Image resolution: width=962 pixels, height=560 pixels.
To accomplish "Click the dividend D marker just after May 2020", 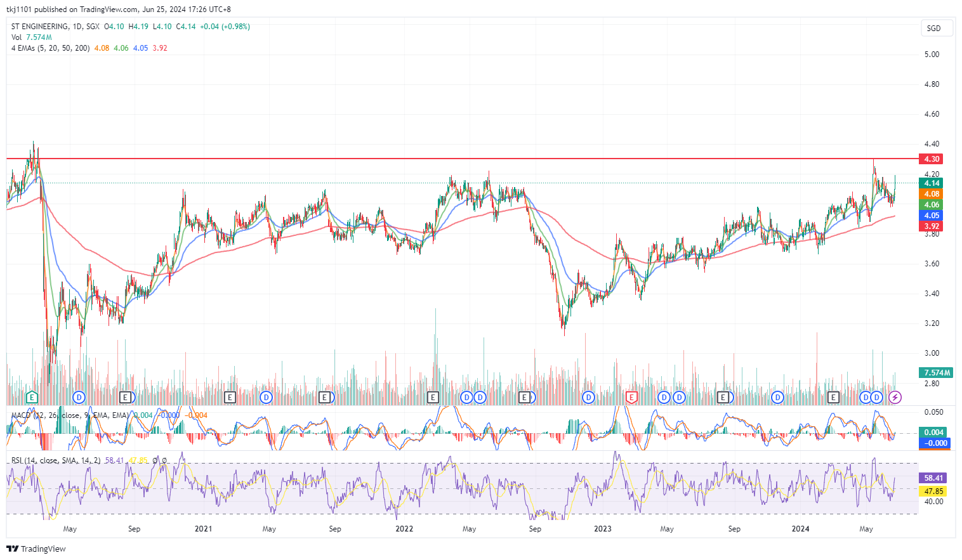I will 79,398.
